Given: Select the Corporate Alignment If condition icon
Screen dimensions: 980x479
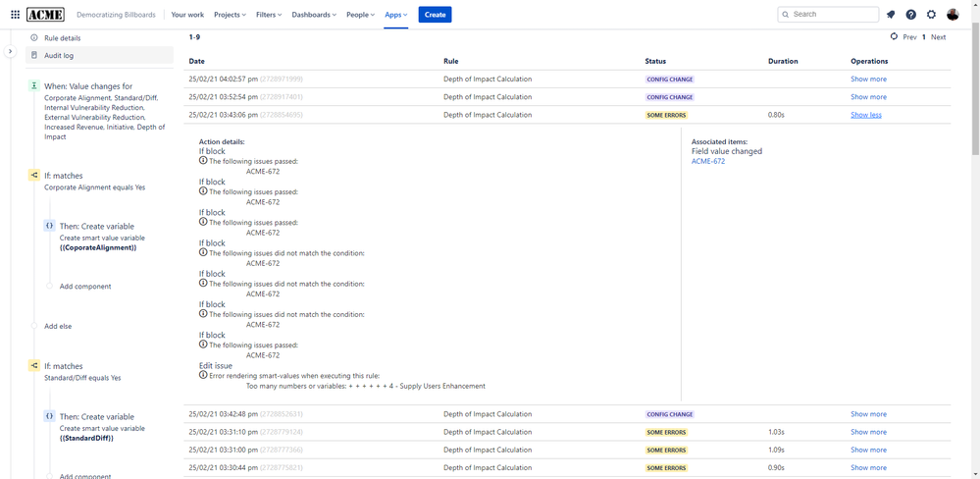Looking at the screenshot, I should tap(34, 177).
